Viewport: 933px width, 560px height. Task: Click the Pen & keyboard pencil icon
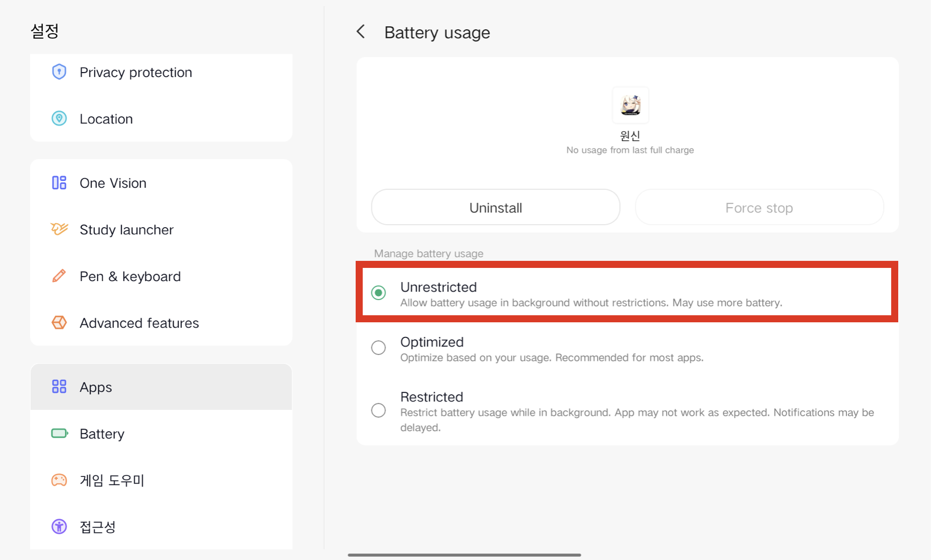point(59,276)
